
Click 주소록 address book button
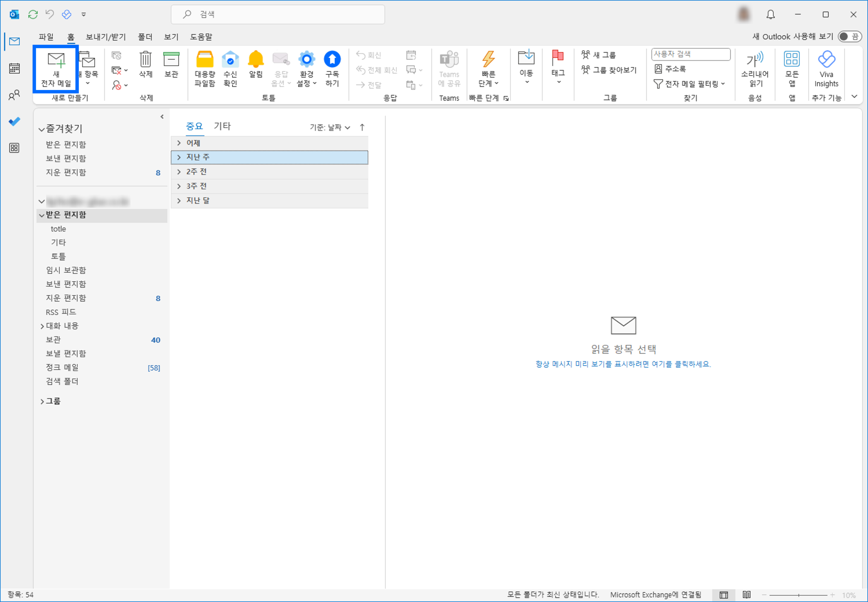670,69
